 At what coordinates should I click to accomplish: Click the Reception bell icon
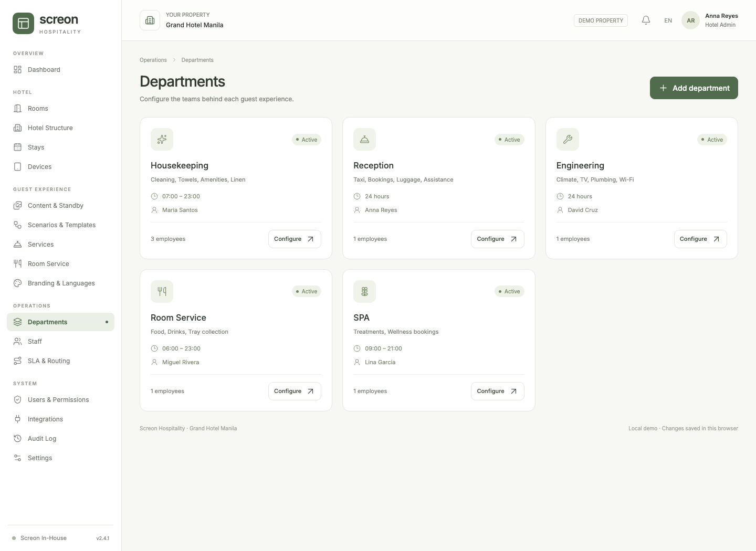coord(364,139)
